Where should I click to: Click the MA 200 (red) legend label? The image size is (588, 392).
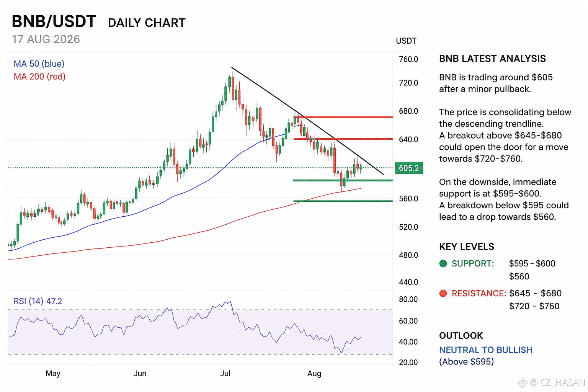pos(40,77)
